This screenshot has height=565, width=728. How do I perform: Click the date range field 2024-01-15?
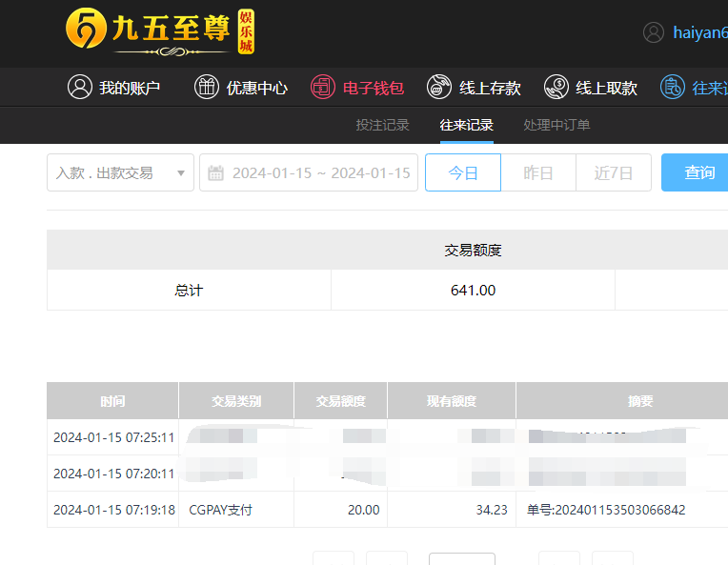[309, 172]
